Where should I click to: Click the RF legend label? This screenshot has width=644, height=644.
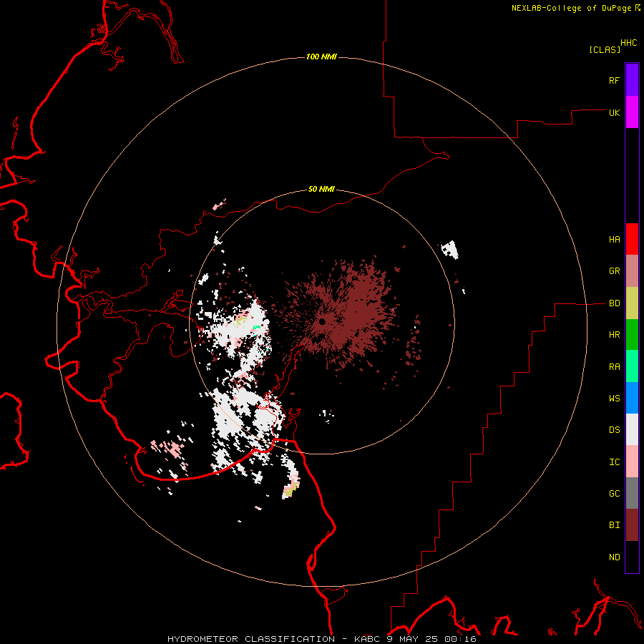(x=614, y=80)
